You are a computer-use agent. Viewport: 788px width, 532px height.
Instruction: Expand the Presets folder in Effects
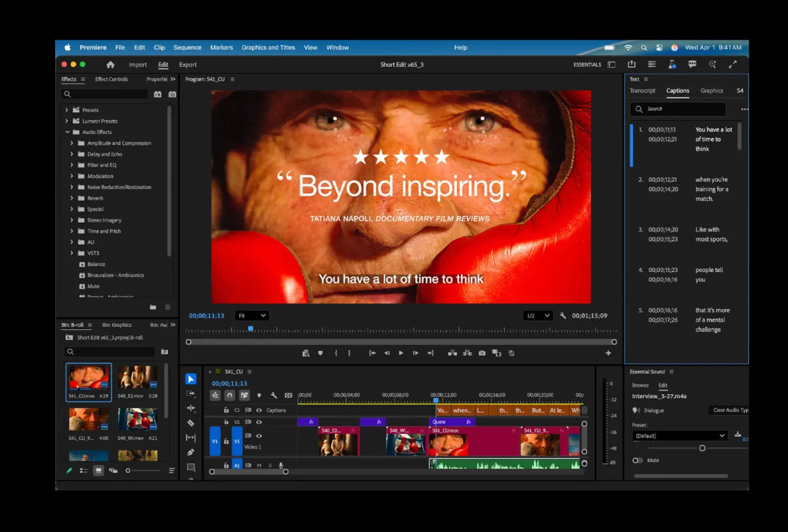tap(67, 110)
